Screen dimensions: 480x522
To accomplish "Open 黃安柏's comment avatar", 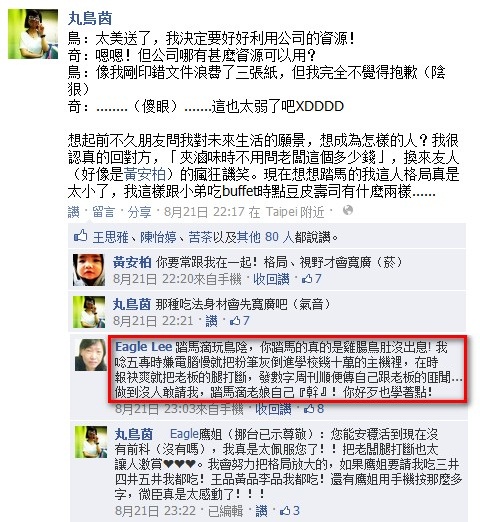I will [89, 270].
